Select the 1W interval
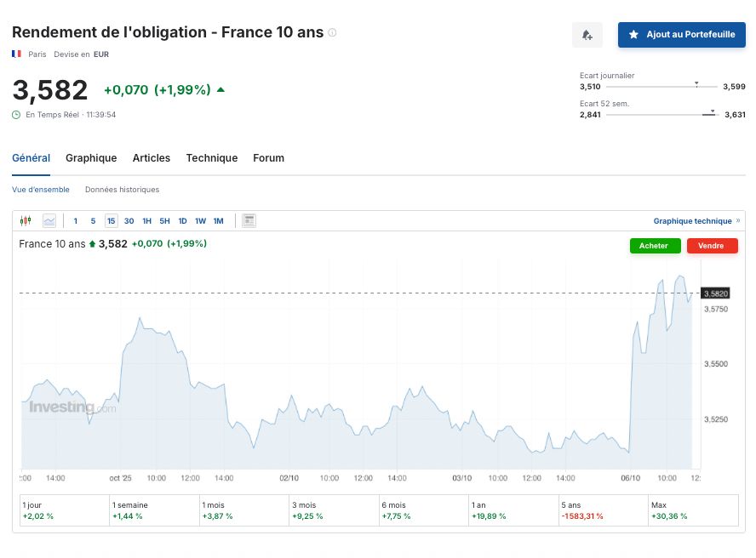The width and height of the screenshot is (756, 558). pyautogui.click(x=200, y=220)
